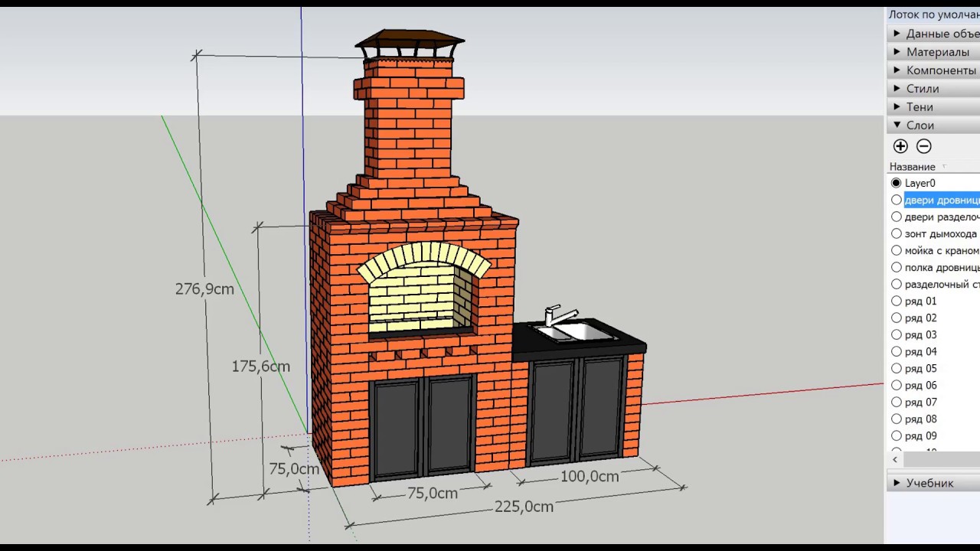Open the Стили panel section
Screen dimensions: 980x551
pyautogui.click(x=922, y=89)
